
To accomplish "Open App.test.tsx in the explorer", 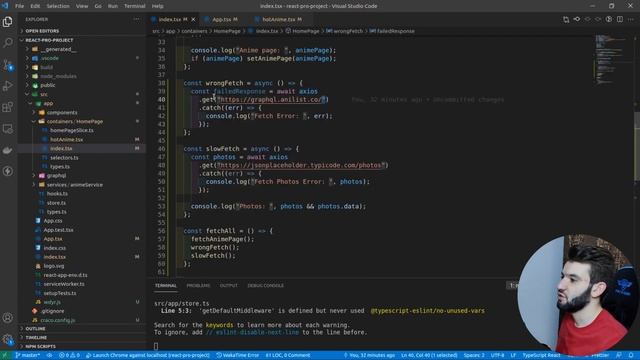I will (82, 230).
